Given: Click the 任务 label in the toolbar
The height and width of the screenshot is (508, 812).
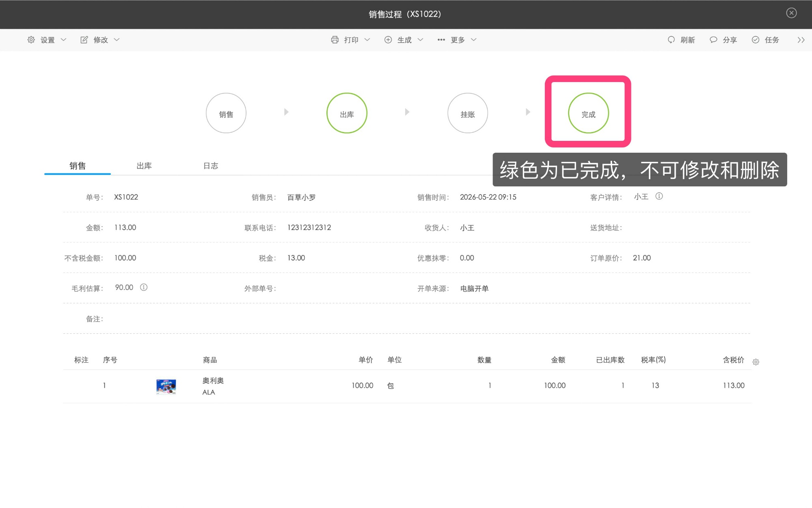Looking at the screenshot, I should (x=772, y=40).
